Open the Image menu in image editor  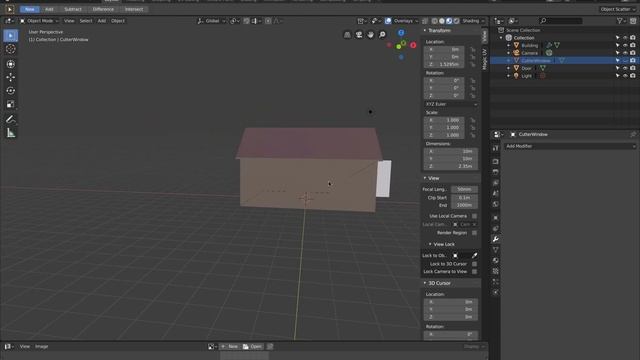(42, 347)
